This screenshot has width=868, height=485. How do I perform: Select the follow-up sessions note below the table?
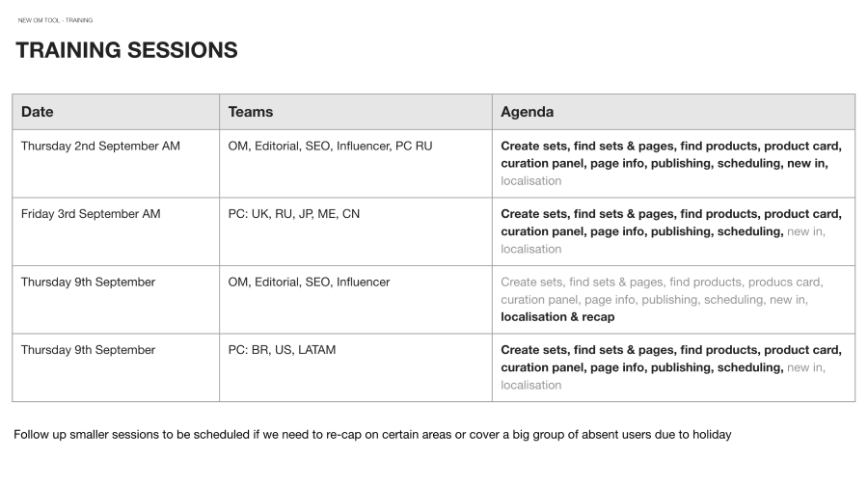click(x=372, y=435)
